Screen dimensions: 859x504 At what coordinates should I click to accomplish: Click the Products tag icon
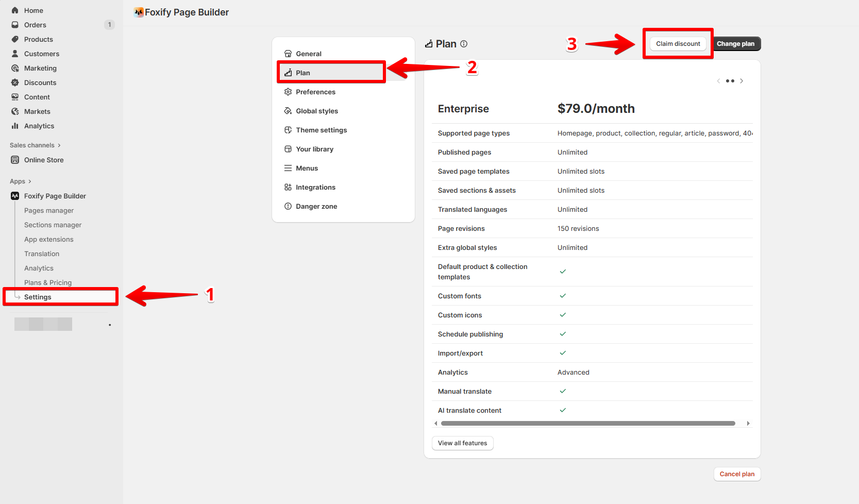click(15, 39)
